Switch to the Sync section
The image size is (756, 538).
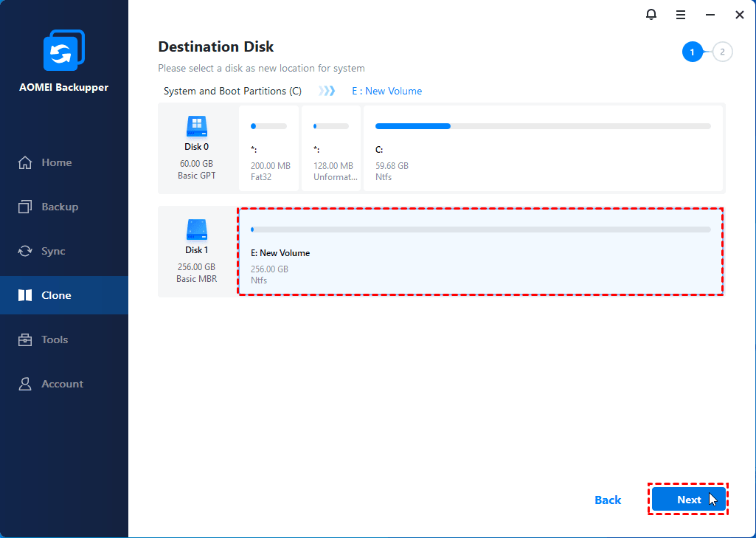(x=64, y=252)
